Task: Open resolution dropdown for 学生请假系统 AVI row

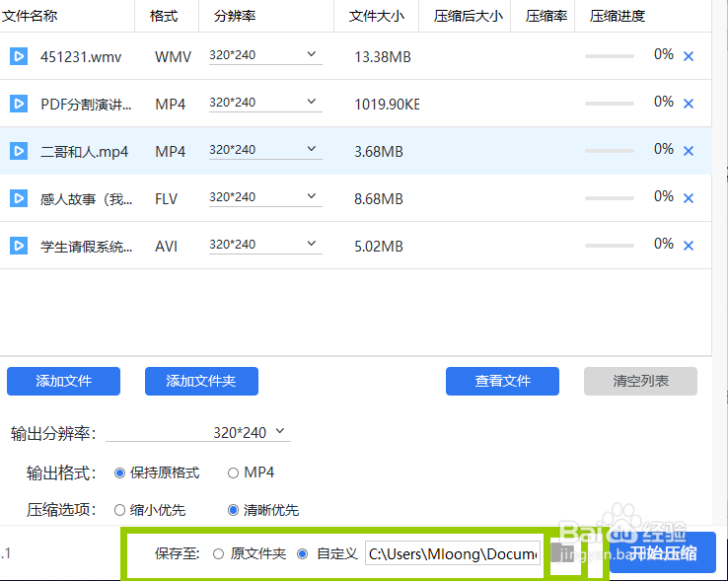Action: 265,246
